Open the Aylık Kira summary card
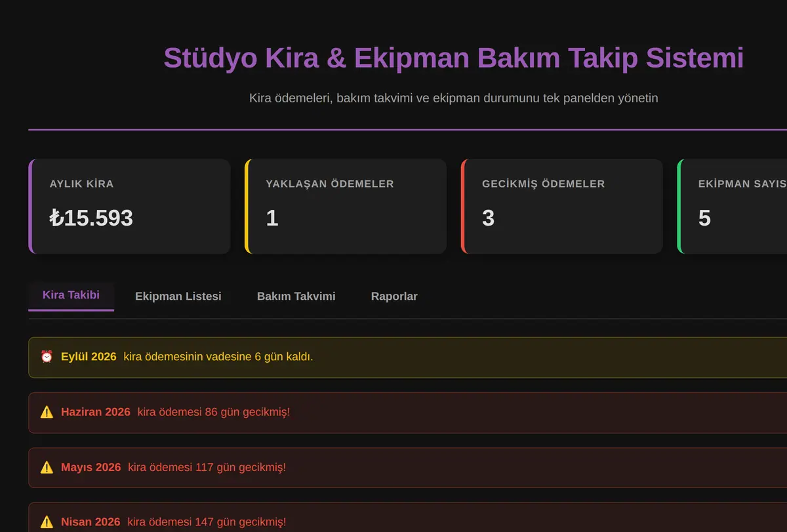Viewport: 787px width, 532px height. pos(129,206)
